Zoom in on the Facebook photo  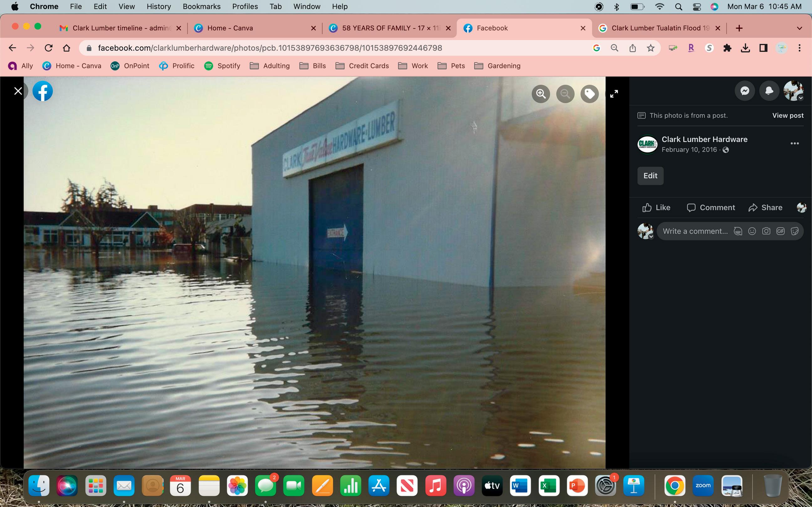pyautogui.click(x=541, y=94)
